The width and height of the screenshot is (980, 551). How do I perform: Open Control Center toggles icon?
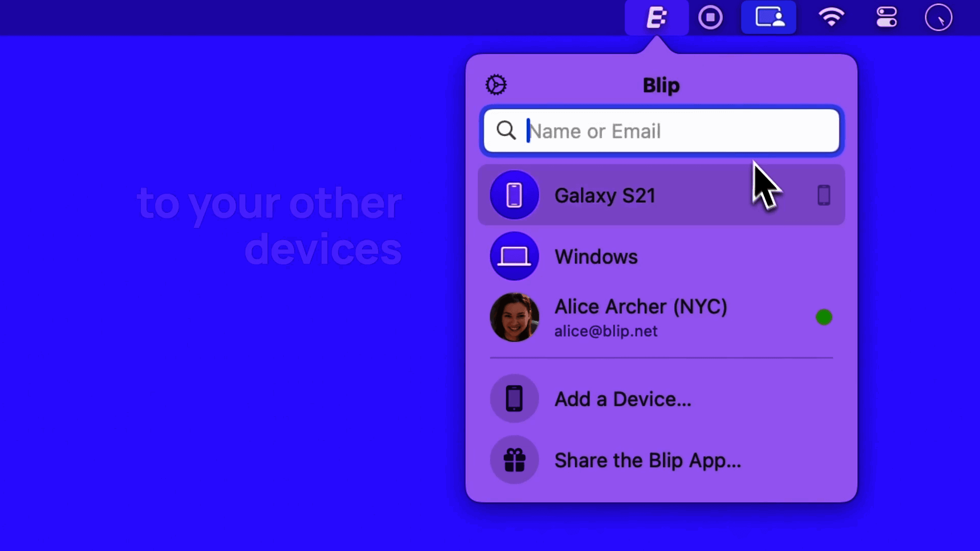887,18
